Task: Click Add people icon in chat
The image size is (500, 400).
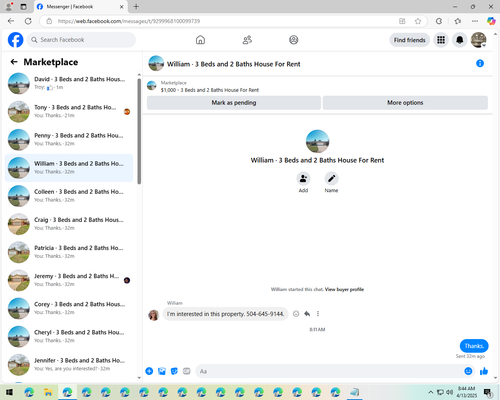Action: (x=303, y=179)
